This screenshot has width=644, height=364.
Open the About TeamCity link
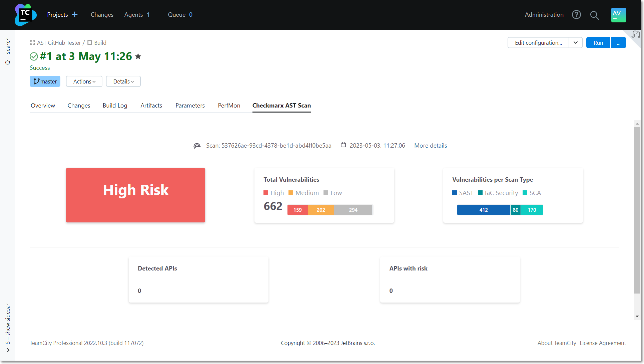[x=557, y=343]
